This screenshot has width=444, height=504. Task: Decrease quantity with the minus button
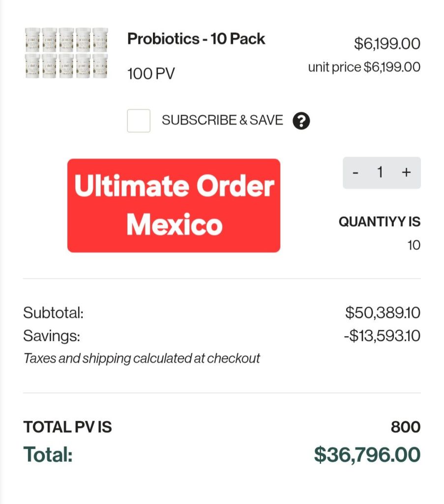tap(355, 173)
